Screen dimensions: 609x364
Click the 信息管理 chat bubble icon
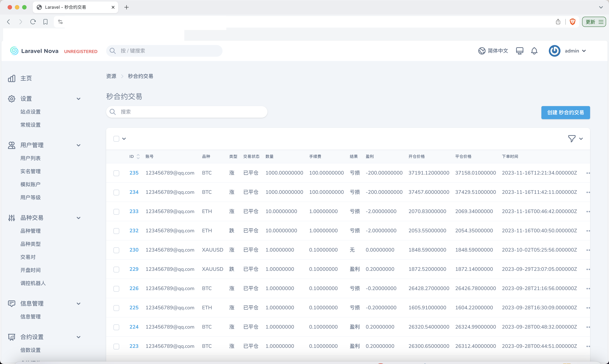pos(11,303)
